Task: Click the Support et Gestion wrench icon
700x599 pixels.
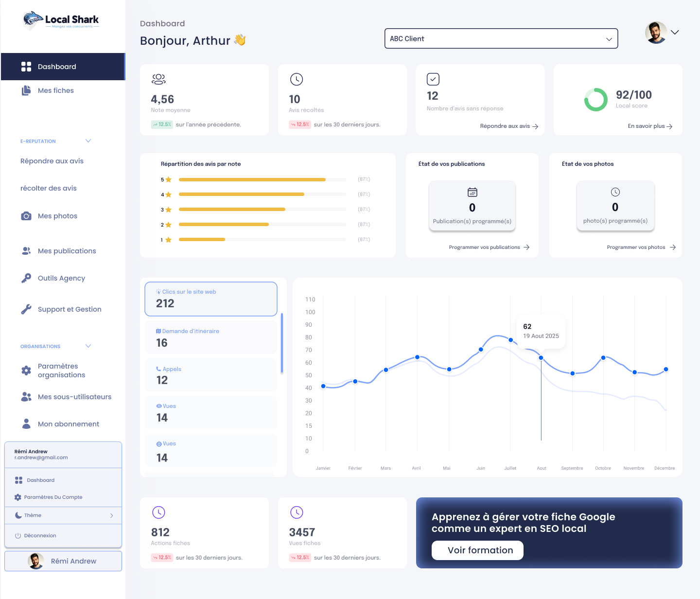Action: [x=26, y=309]
